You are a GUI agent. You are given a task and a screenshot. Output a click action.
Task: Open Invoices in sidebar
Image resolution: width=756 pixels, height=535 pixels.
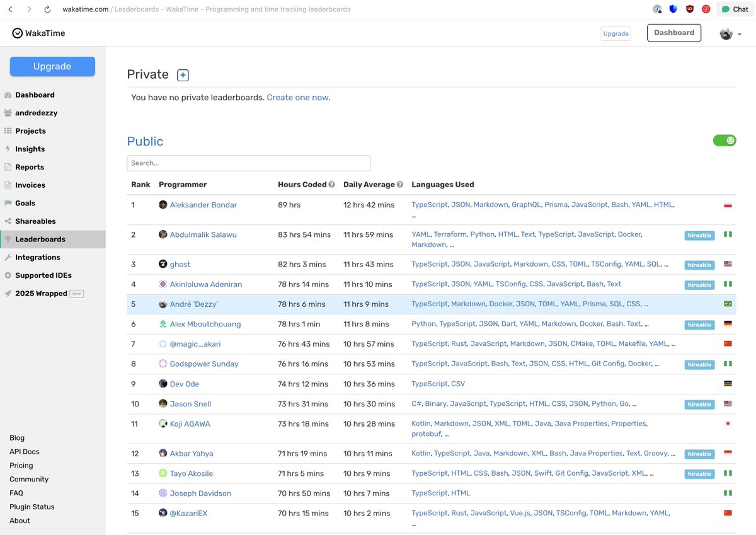pyautogui.click(x=30, y=185)
